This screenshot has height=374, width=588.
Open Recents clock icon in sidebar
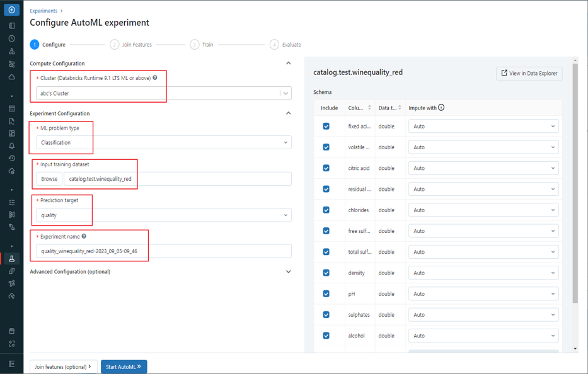11,38
